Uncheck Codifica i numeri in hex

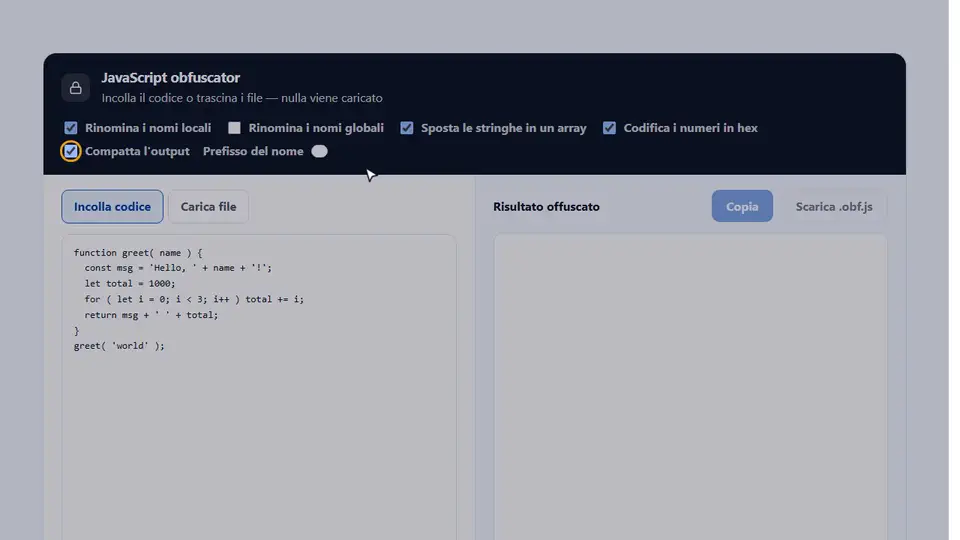[609, 128]
